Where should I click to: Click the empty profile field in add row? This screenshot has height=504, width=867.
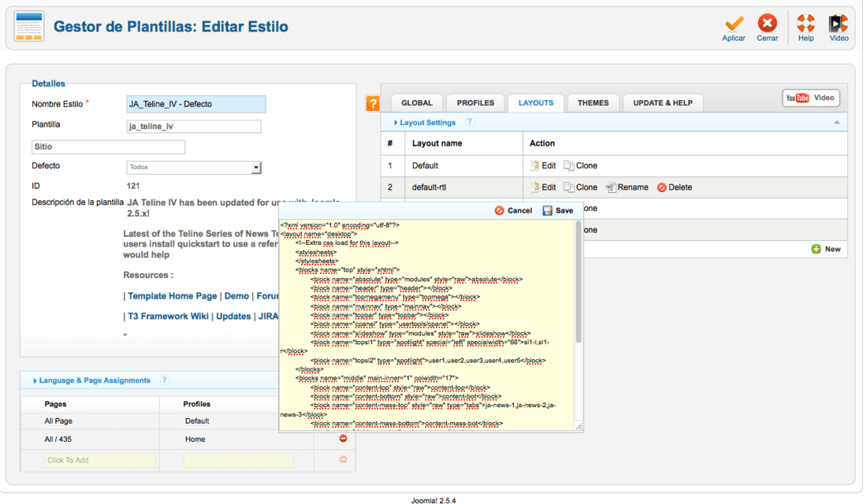point(238,461)
